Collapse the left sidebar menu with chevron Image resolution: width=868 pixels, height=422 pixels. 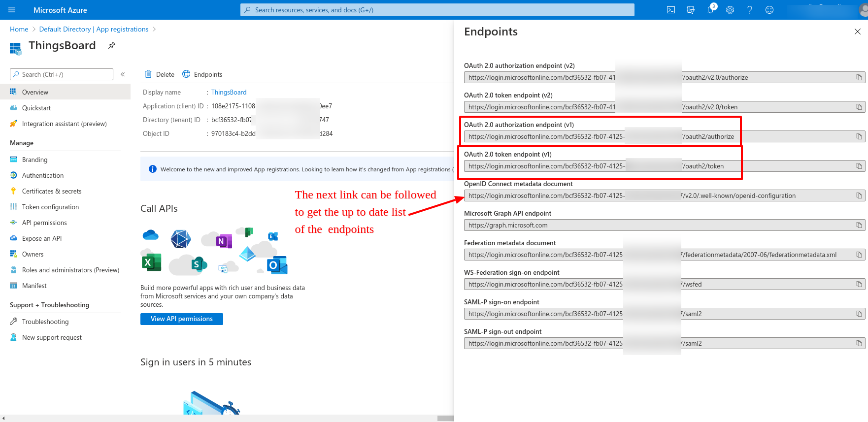pyautogui.click(x=123, y=74)
